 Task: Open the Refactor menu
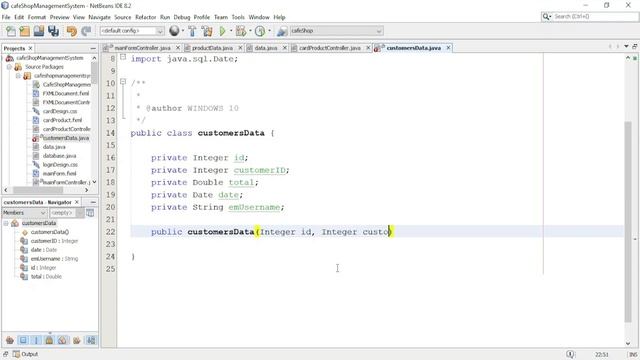click(x=146, y=17)
